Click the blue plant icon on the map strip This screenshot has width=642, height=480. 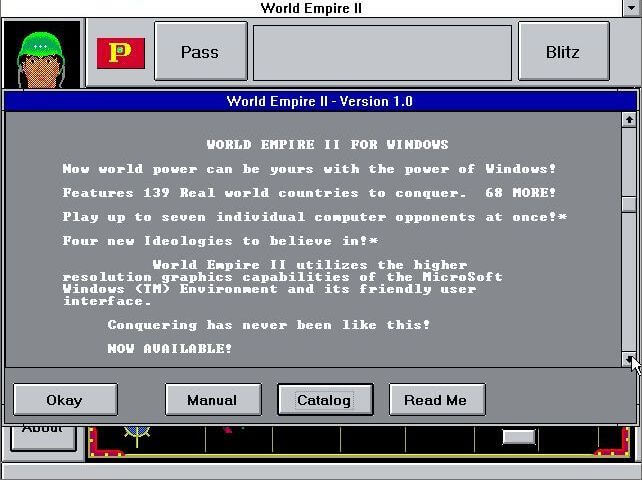coord(137,436)
